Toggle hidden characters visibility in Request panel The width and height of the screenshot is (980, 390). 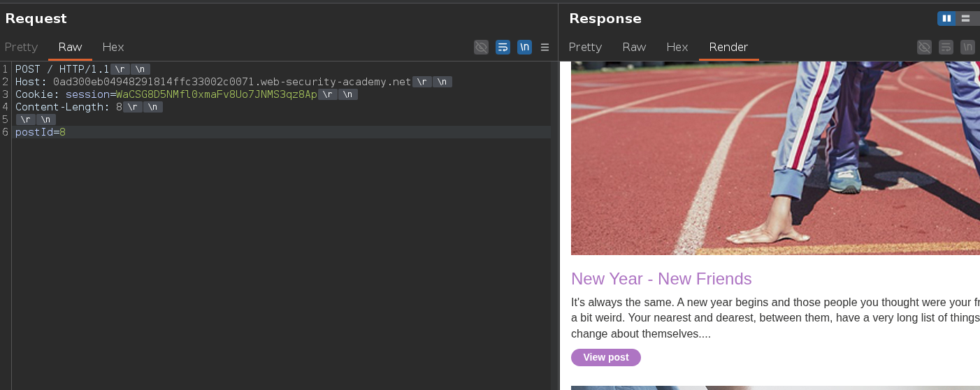pos(481,47)
